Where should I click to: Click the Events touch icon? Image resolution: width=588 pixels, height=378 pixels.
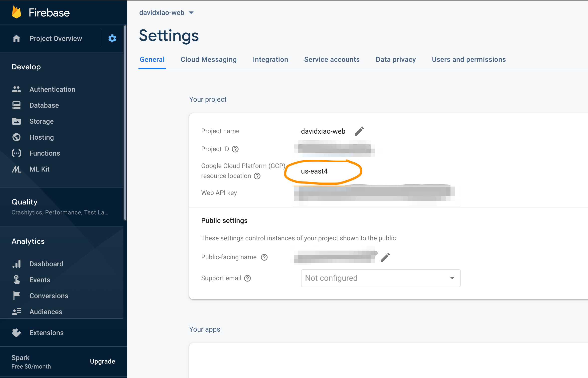(16, 280)
